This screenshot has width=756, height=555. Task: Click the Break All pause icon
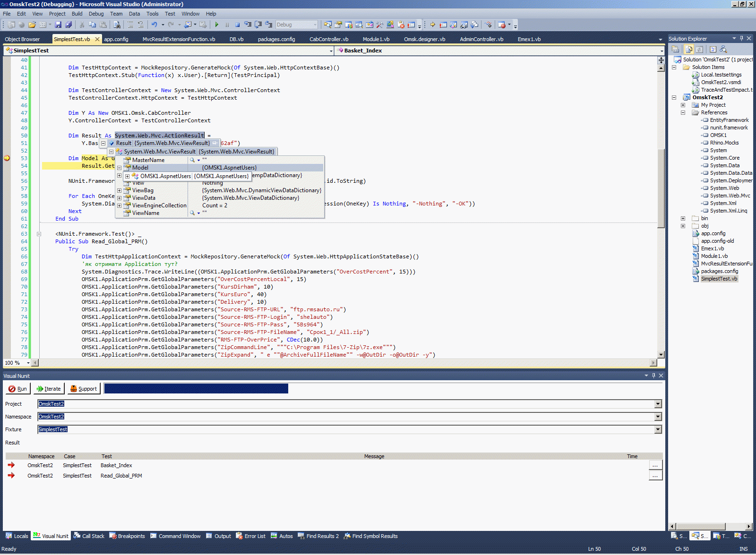click(227, 25)
